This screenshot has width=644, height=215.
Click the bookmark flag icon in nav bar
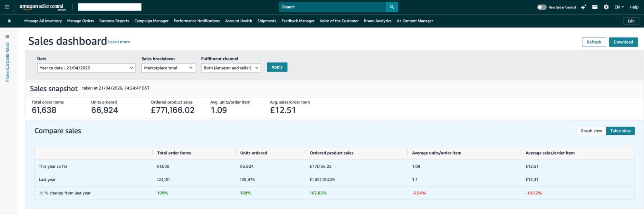pos(10,21)
